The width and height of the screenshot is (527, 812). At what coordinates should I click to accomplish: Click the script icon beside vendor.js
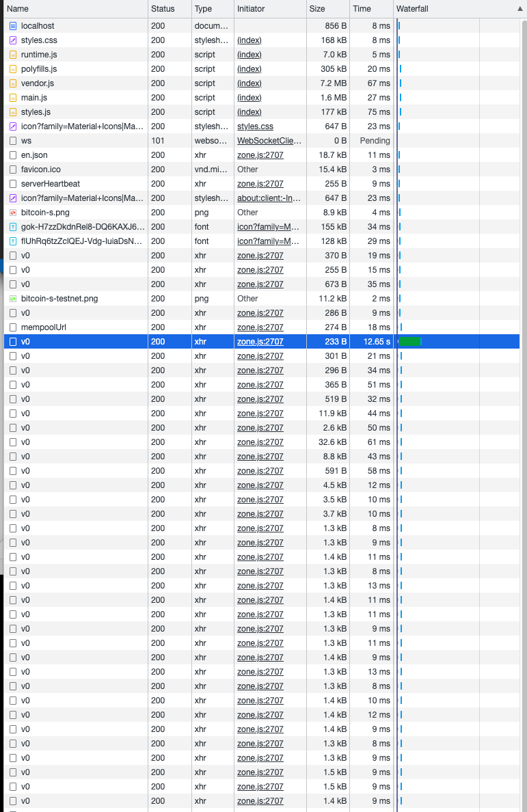click(14, 83)
